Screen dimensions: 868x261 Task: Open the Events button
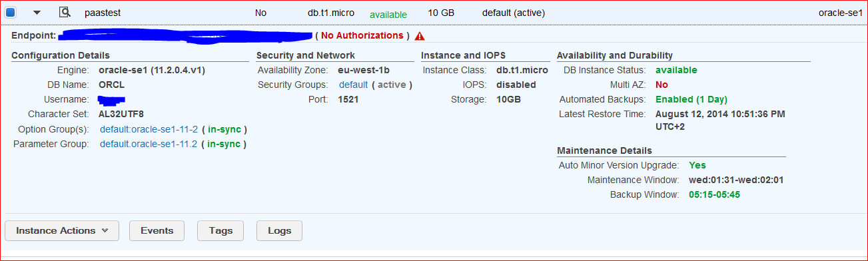pos(157,230)
